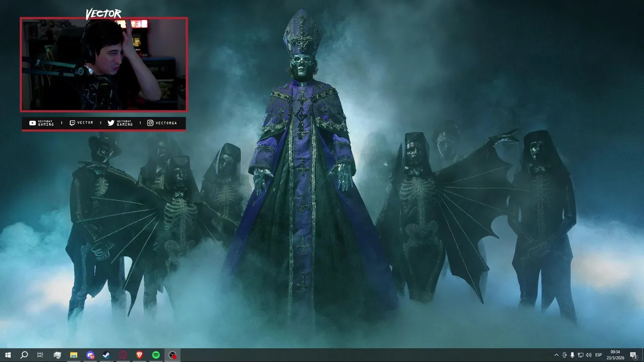
Task: Open File Explorer from the taskbar
Action: [73, 355]
